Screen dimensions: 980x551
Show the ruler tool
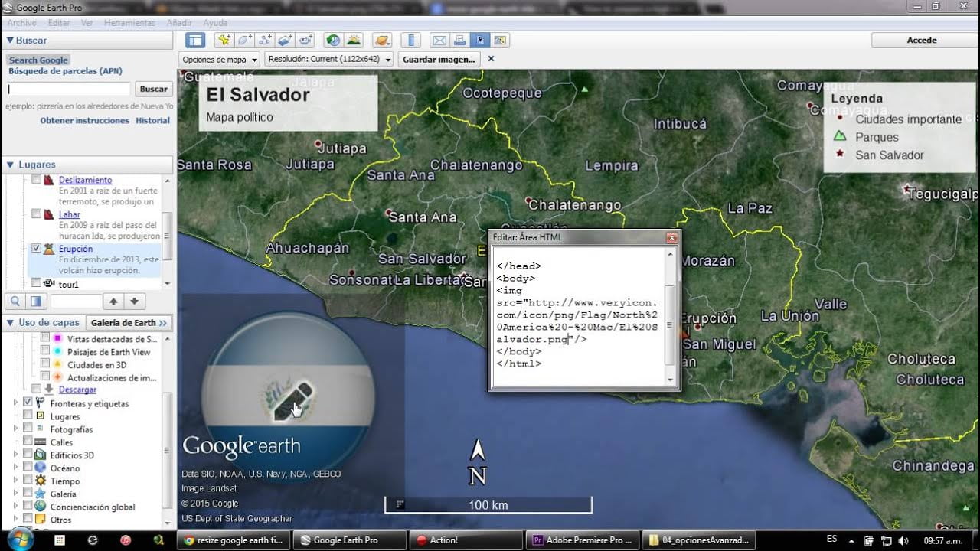pos(411,41)
